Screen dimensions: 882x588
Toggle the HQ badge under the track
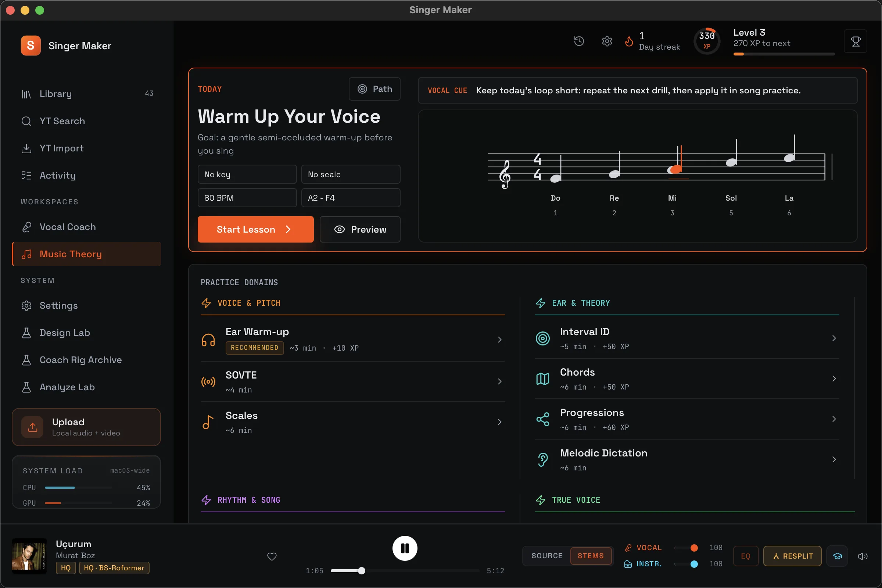[x=66, y=568]
